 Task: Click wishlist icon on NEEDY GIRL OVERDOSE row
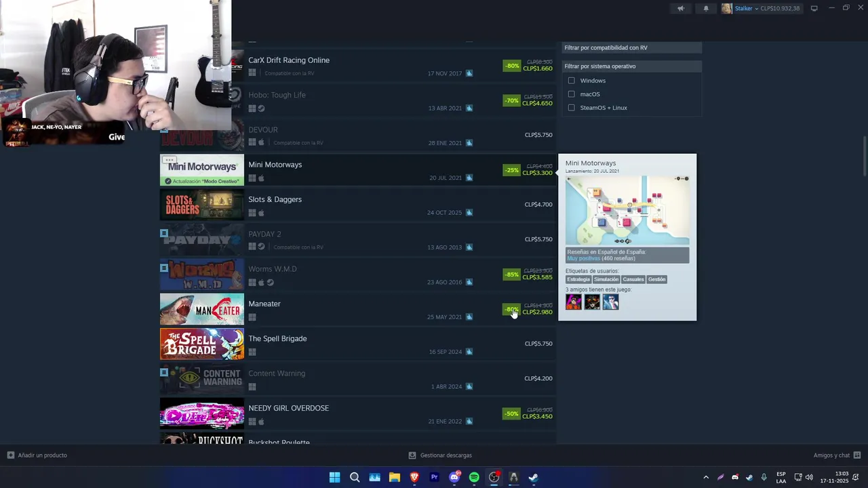click(469, 421)
